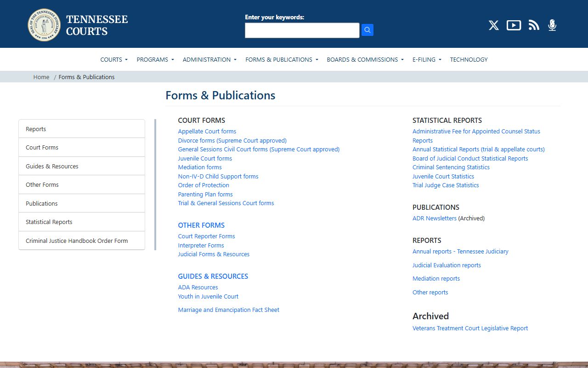
Task: Open Criminal Justice Handbook Order Form
Action: (x=82, y=241)
